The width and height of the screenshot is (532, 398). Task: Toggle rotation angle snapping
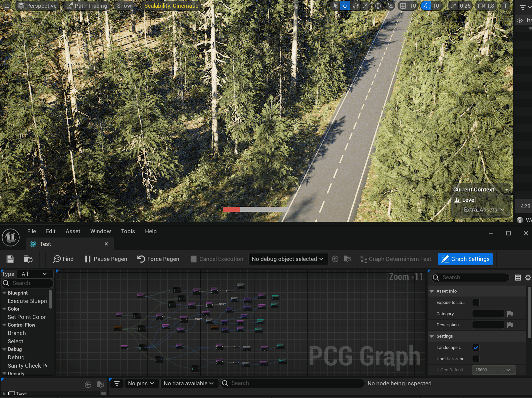pos(426,6)
